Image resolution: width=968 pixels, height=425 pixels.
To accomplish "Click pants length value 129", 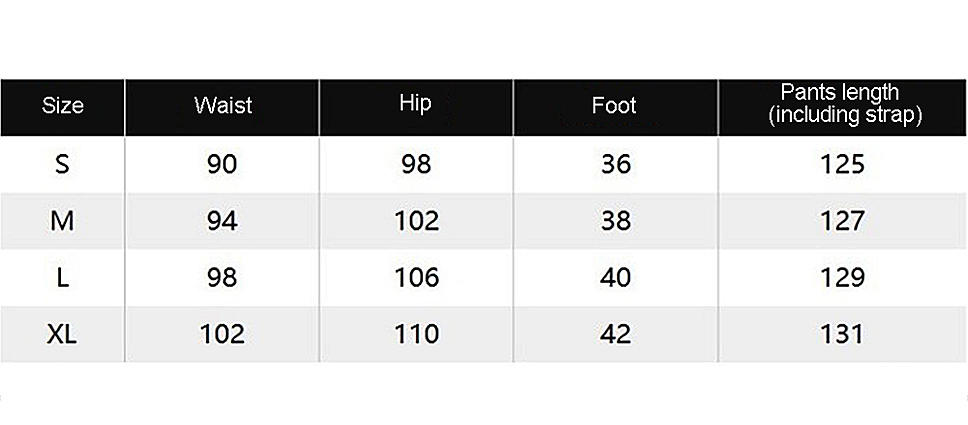I will point(841,277).
